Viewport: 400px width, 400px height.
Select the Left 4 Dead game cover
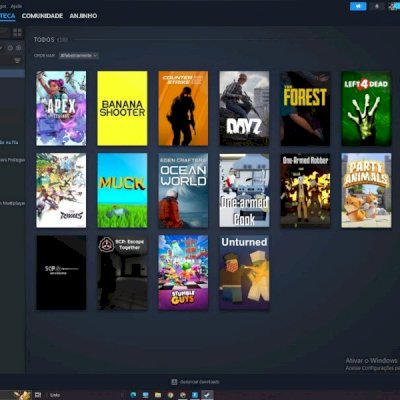[x=366, y=108]
